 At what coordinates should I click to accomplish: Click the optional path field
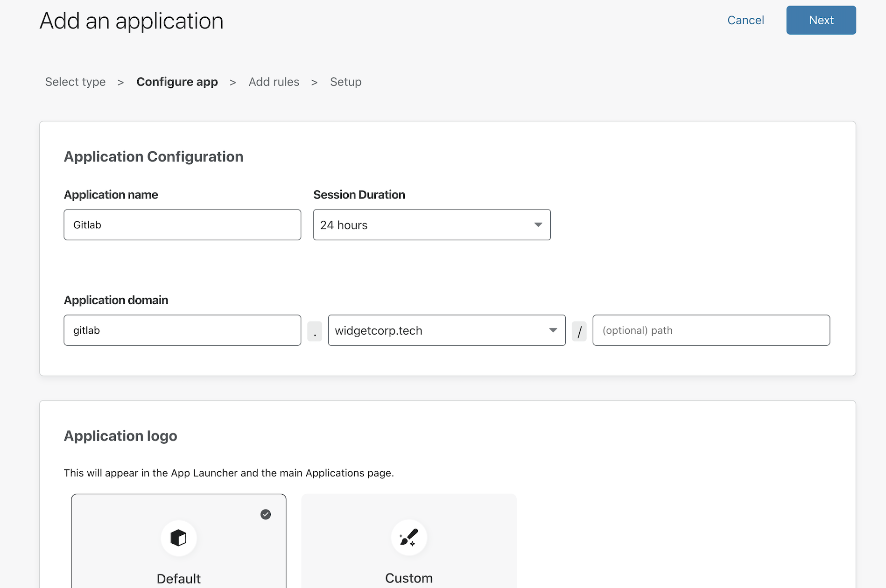(710, 330)
